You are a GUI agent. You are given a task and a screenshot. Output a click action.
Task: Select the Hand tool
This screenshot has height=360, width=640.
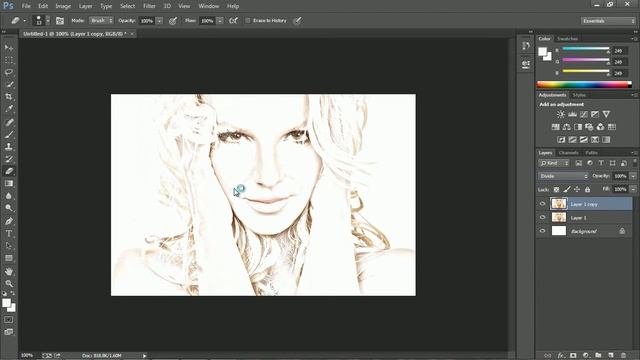click(9, 271)
